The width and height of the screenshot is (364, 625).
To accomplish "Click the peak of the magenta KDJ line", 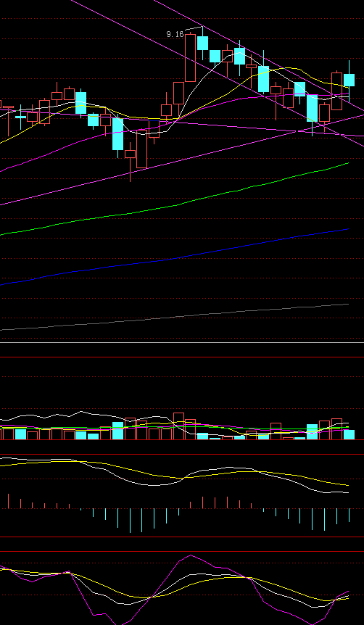I will pyautogui.click(x=191, y=555).
